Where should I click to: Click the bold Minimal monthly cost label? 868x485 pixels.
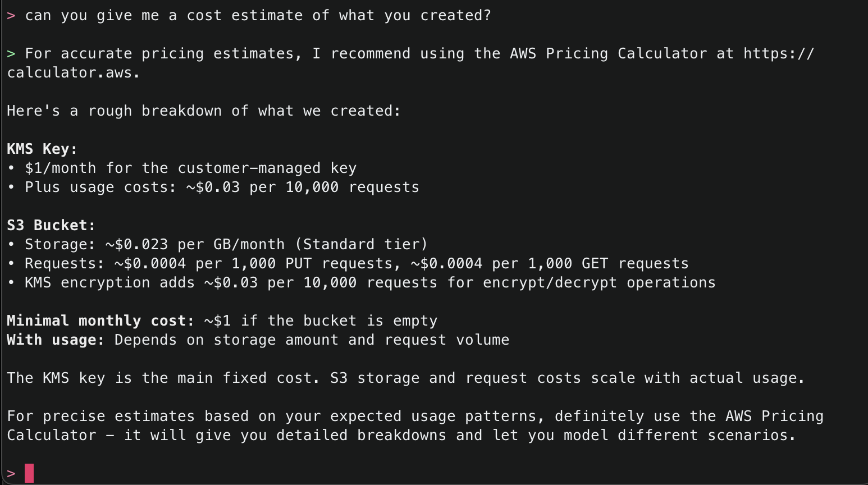click(x=100, y=321)
